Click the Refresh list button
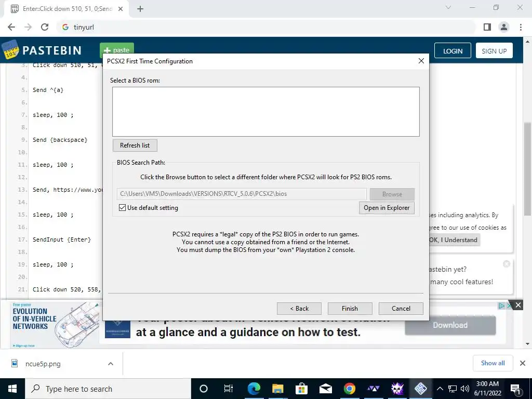 135,145
